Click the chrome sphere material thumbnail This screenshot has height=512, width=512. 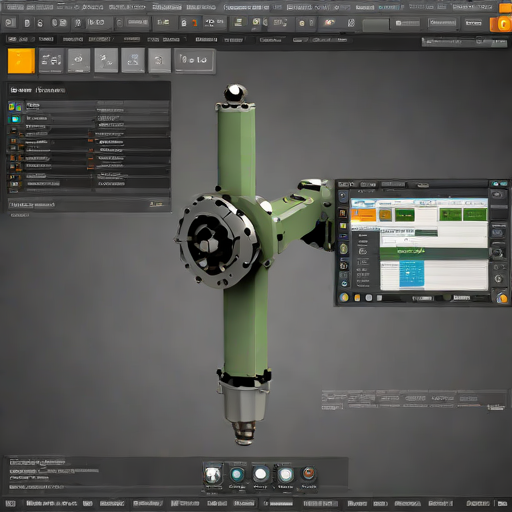[213, 475]
